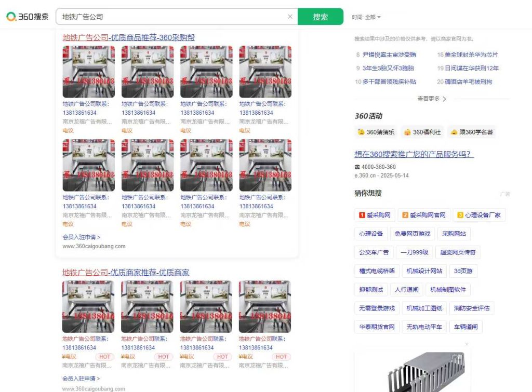The width and height of the screenshot is (532, 392).
Task: Select suggested search tag 无轨电动平车
Action: (424, 327)
